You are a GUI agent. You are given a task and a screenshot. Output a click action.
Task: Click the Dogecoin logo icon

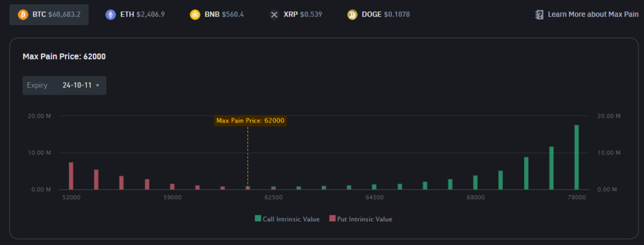(x=352, y=15)
